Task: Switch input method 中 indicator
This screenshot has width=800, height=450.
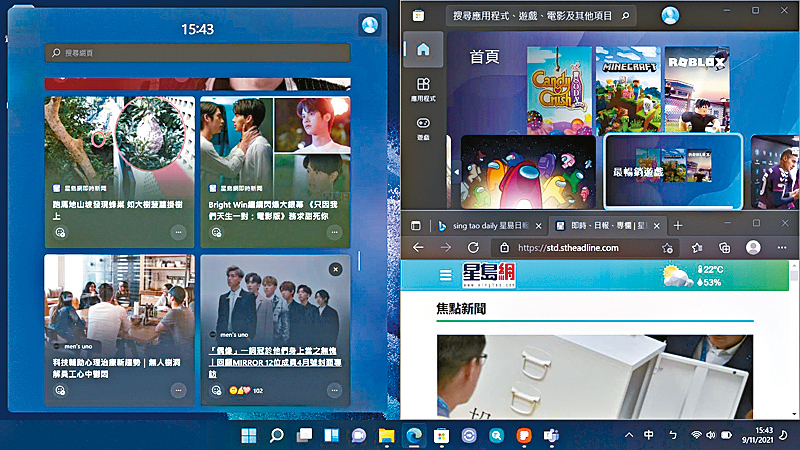Action: click(x=648, y=435)
